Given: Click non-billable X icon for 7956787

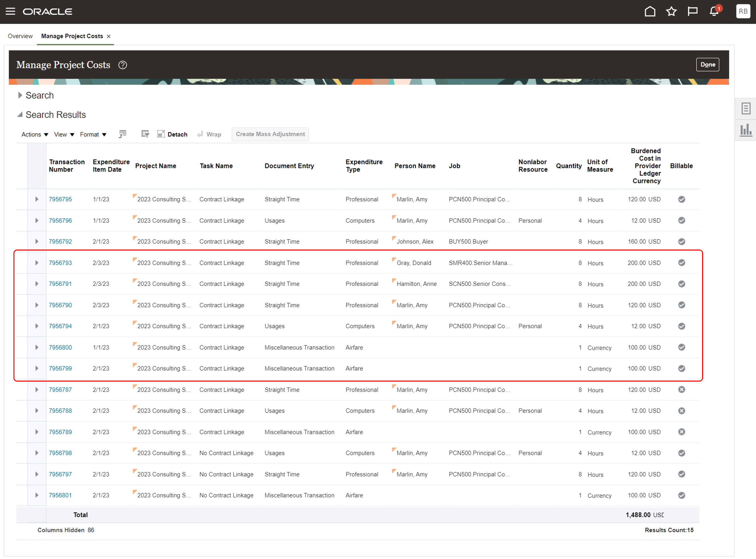Looking at the screenshot, I should point(681,390).
